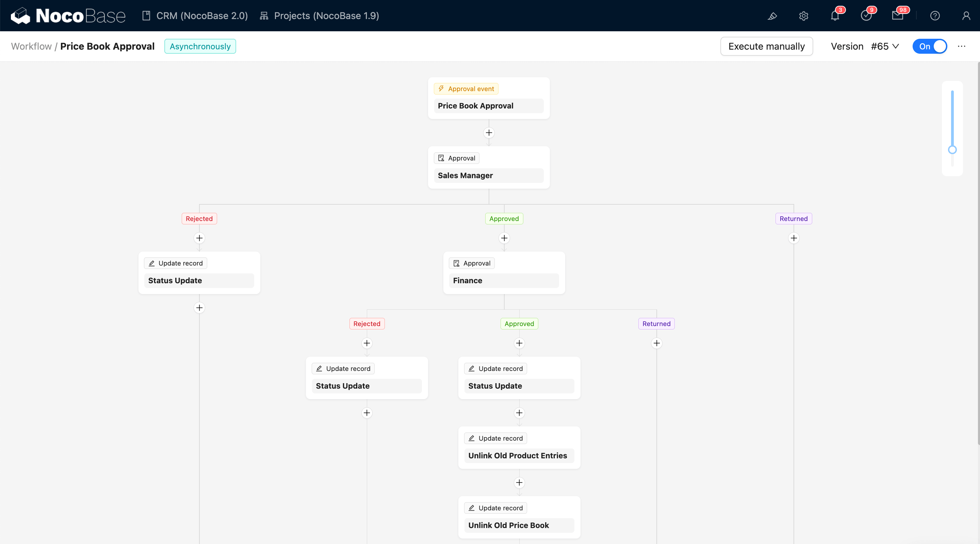Open the UI editor pen icon
This screenshot has width=980, height=544.
click(772, 16)
